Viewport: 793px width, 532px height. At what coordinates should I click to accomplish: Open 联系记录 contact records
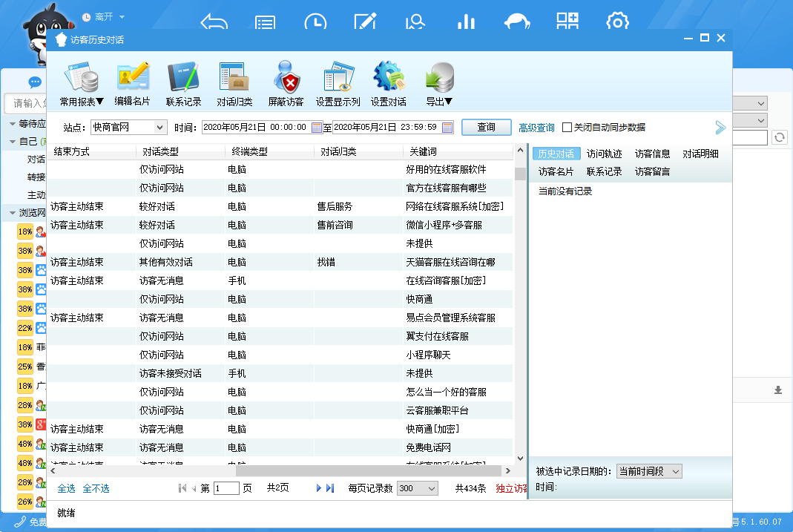[x=183, y=77]
